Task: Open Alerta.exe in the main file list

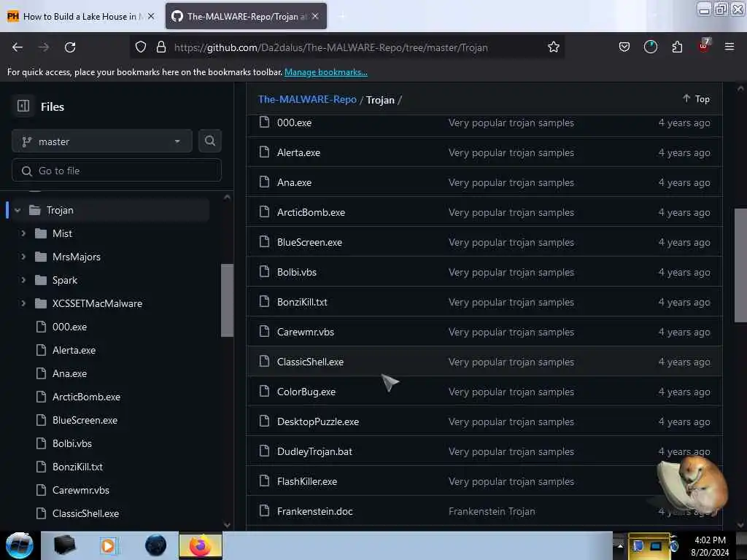Action: pyautogui.click(x=298, y=152)
